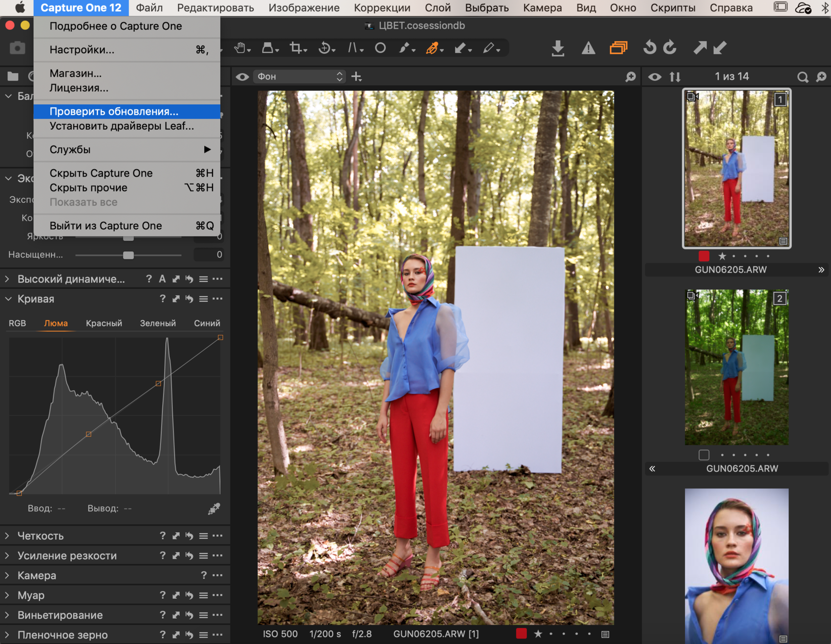Click the Copy adjustments up-arrow icon
This screenshot has width=831, height=644.
point(700,48)
